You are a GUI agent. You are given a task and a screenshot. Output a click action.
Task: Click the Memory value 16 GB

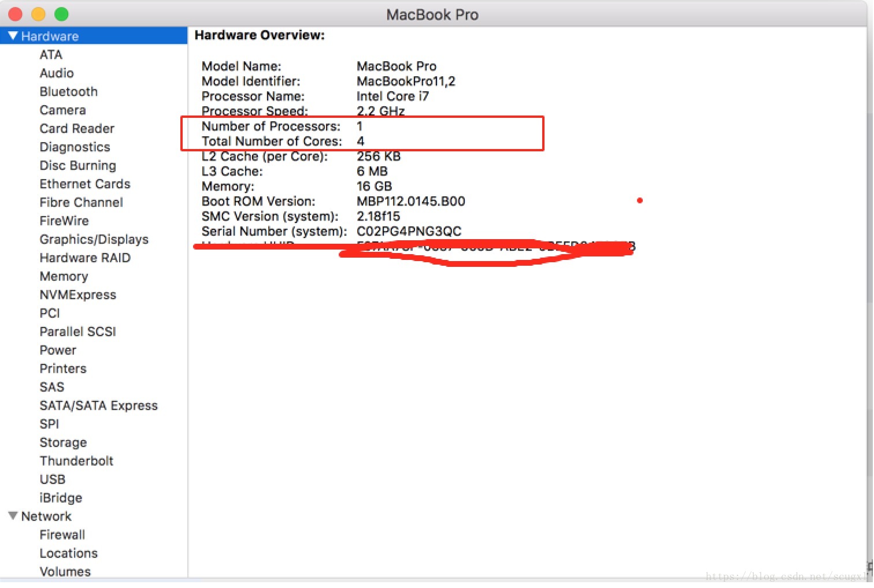pyautogui.click(x=374, y=186)
